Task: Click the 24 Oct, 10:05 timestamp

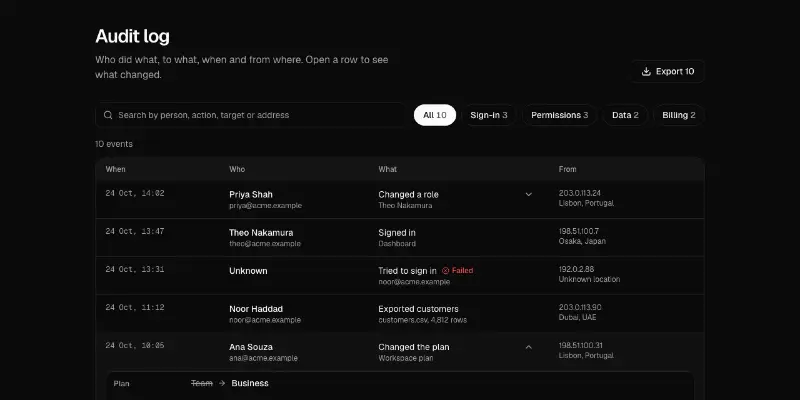Action: tap(135, 346)
